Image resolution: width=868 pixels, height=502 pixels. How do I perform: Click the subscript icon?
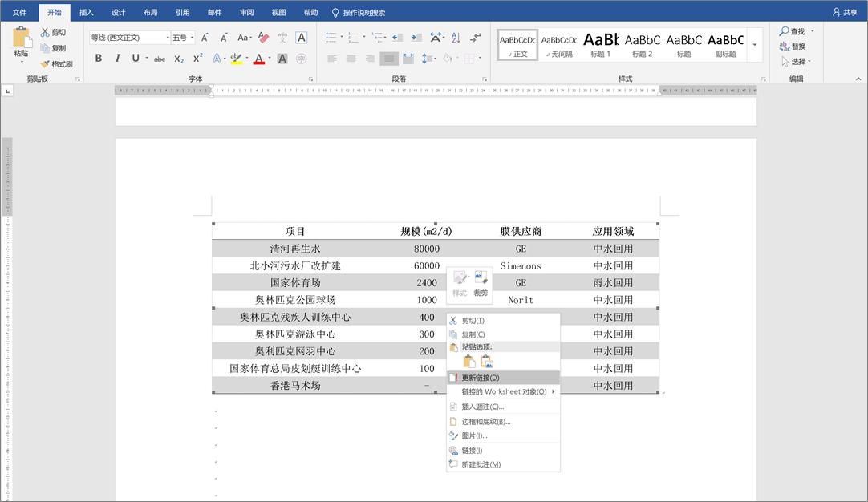(178, 58)
